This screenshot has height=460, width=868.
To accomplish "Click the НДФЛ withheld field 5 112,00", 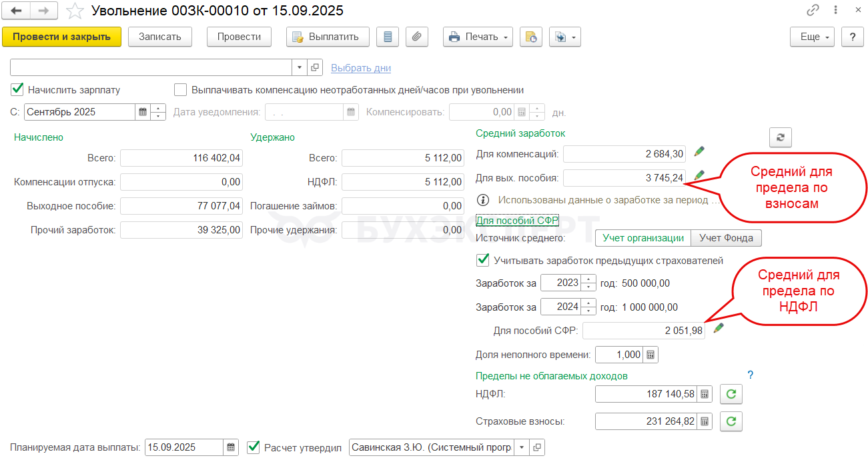I will 403,182.
